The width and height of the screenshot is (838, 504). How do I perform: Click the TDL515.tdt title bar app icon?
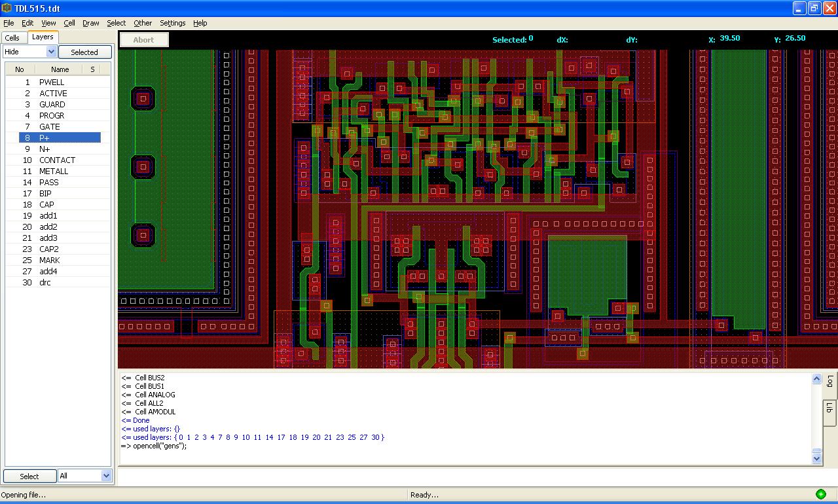pos(7,8)
